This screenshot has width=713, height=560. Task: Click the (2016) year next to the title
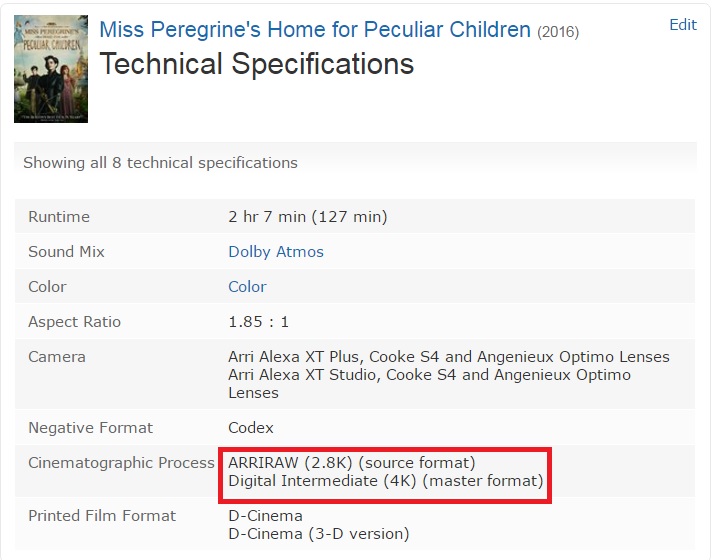(x=558, y=32)
